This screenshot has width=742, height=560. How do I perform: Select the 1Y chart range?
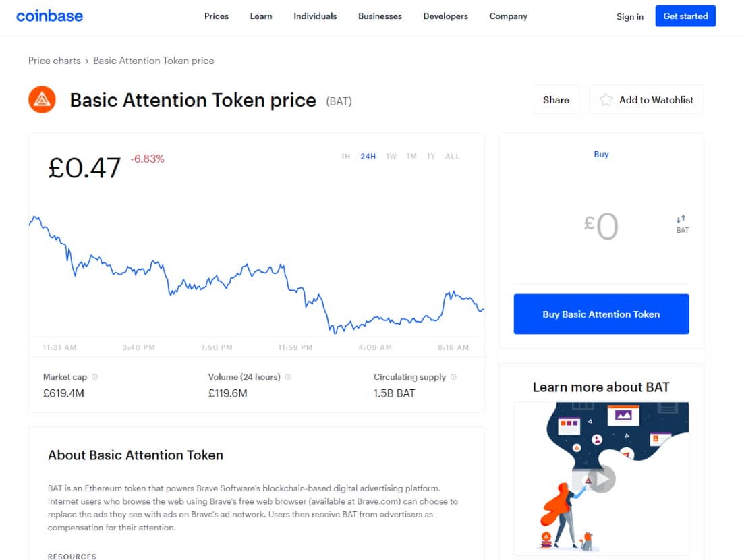(430, 157)
